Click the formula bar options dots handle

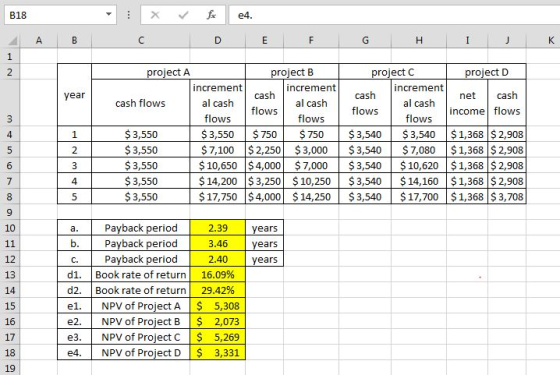[x=129, y=15]
